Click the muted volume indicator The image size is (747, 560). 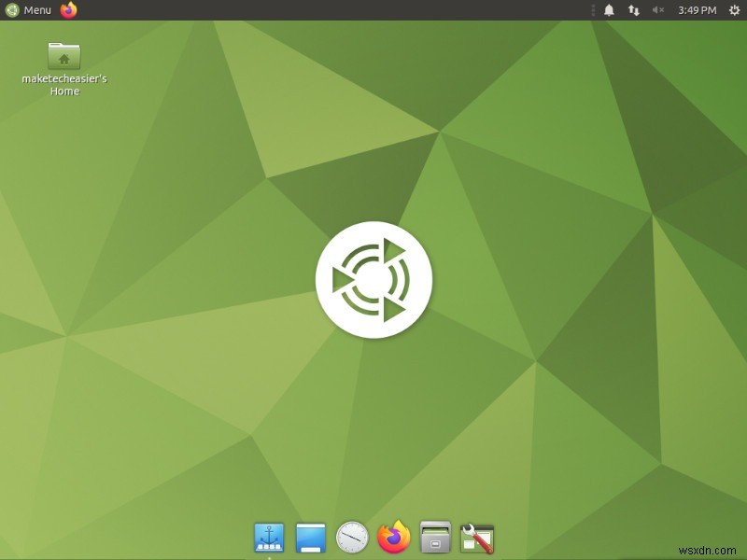[658, 10]
